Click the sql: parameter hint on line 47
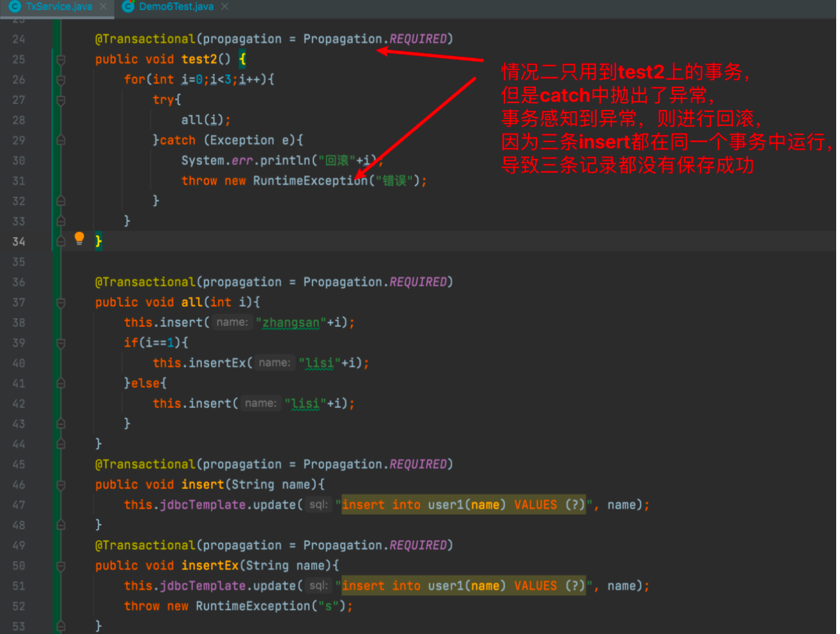The height and width of the screenshot is (634, 840). (318, 505)
